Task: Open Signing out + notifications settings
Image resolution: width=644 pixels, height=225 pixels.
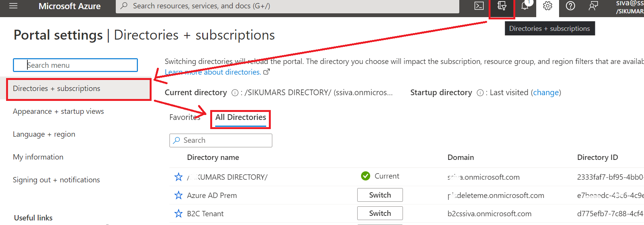Action: [56, 180]
